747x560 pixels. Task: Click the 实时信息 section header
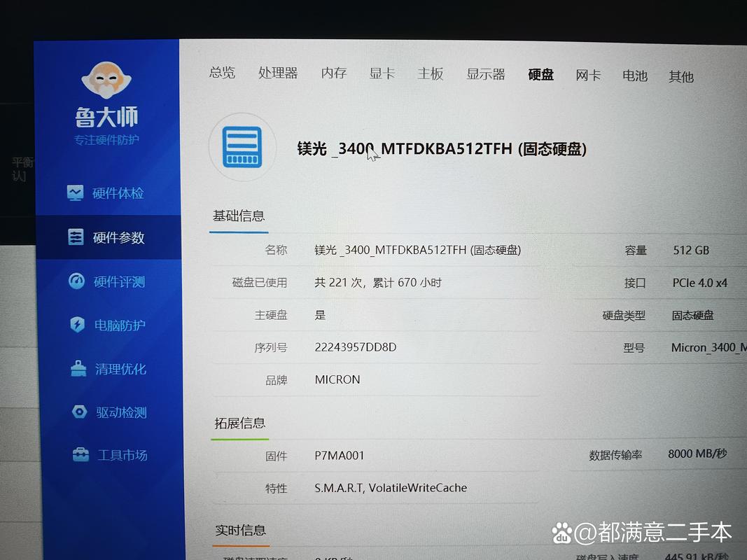[240, 531]
